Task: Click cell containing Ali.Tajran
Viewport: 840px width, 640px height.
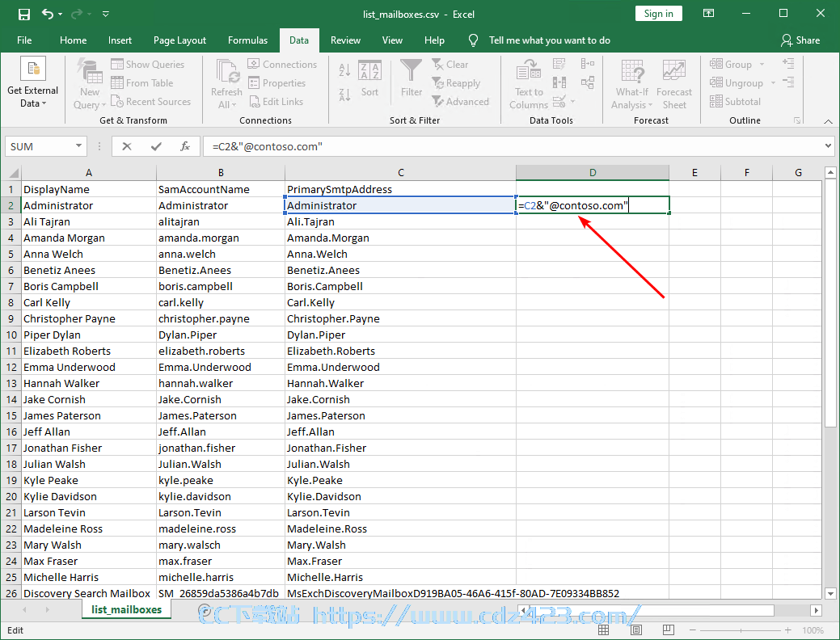Action: (400, 221)
